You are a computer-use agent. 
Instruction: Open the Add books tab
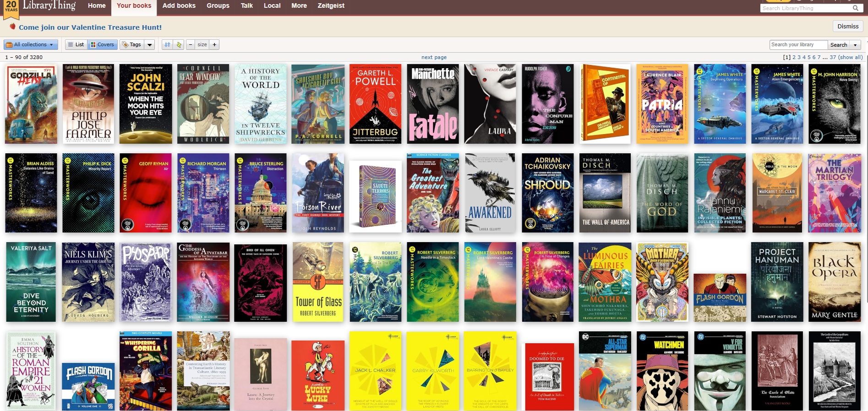coord(179,5)
